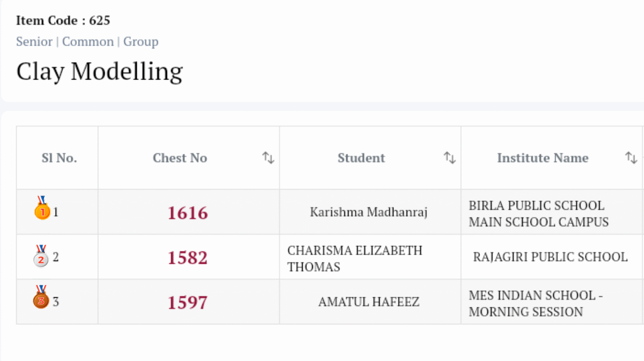
Task: Sort by Chest No arrows icon
Action: click(269, 158)
